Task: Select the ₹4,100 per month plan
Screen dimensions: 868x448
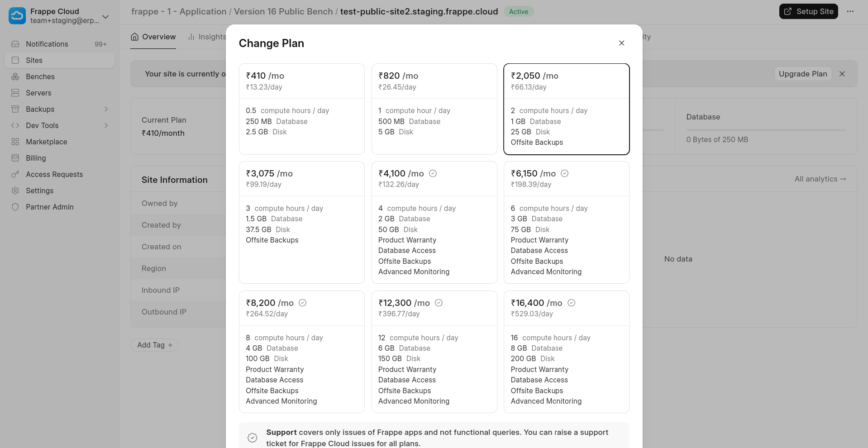Action: (x=434, y=222)
